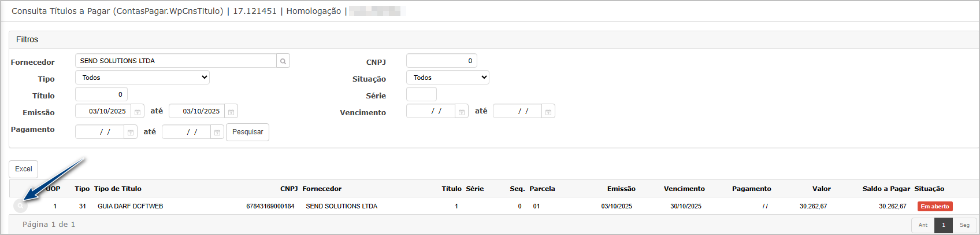Click the Série input field
The image size is (980, 235).
(421, 94)
